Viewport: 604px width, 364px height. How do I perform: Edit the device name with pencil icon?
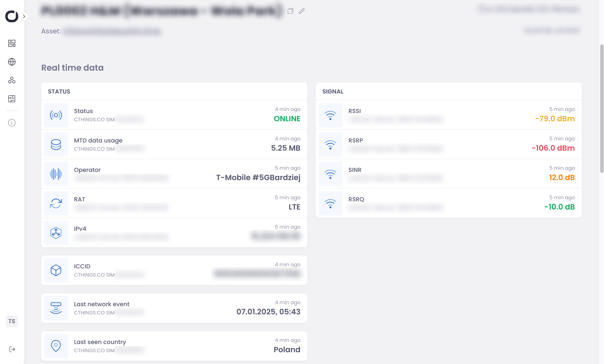click(302, 11)
